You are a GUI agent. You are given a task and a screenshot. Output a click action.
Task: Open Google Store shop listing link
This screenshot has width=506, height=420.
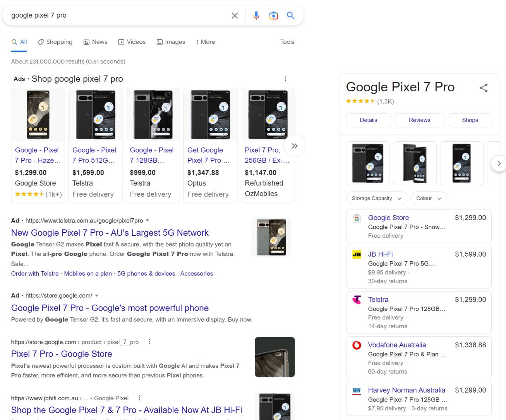click(x=388, y=218)
